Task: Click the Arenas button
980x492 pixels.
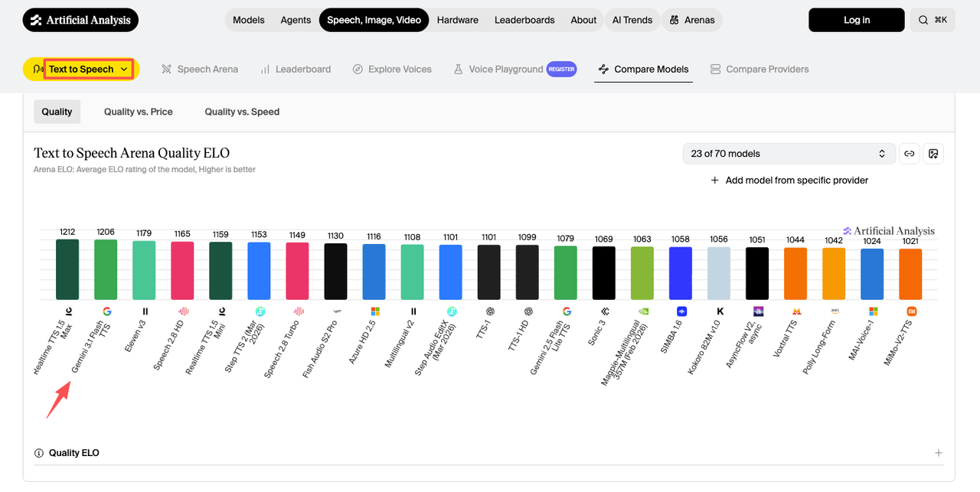Action: tap(692, 20)
